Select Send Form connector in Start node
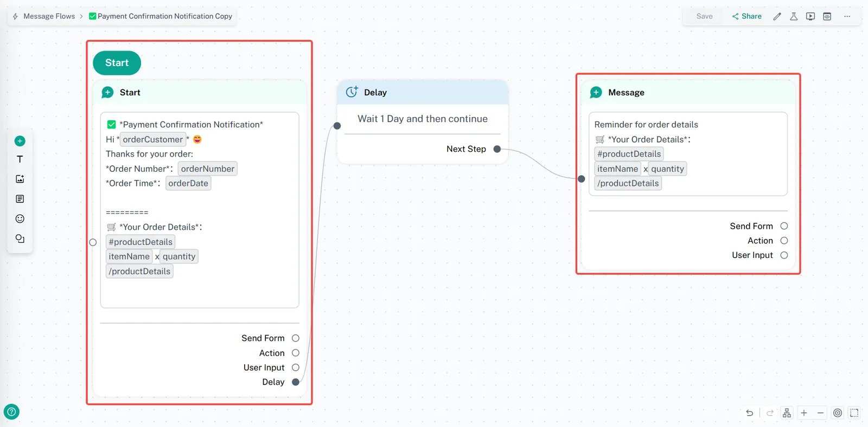This screenshot has width=868, height=427. [296, 338]
